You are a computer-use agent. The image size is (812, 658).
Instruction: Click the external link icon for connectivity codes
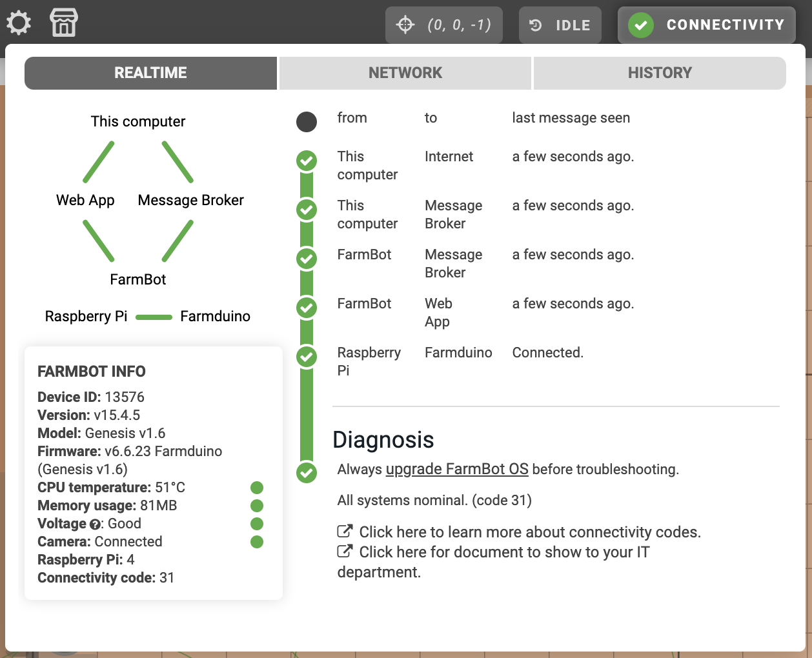tap(345, 532)
